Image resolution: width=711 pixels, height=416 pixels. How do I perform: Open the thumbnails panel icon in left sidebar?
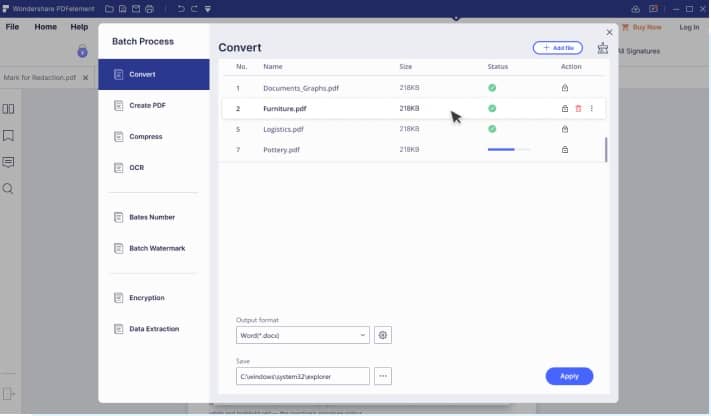[8, 109]
